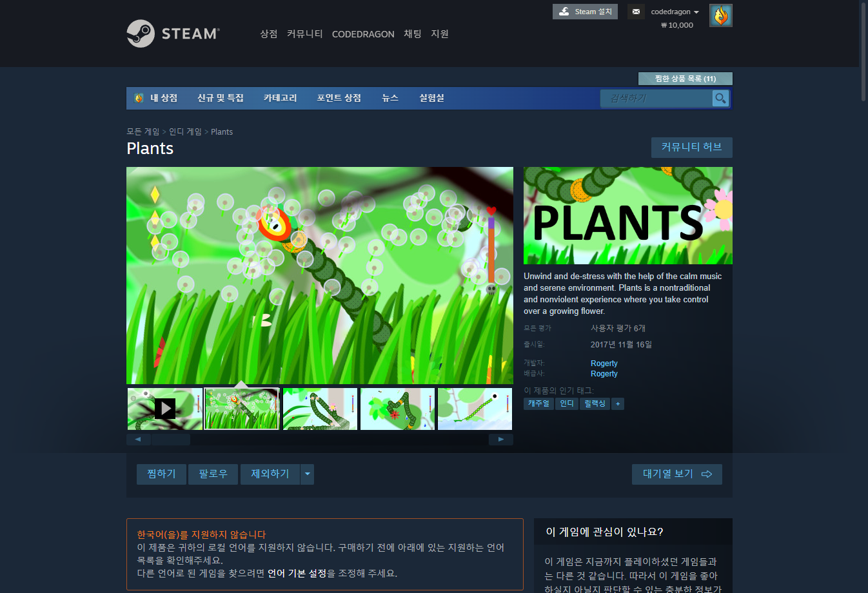Click the Steam 설치 install button
868x593 pixels.
(x=585, y=12)
